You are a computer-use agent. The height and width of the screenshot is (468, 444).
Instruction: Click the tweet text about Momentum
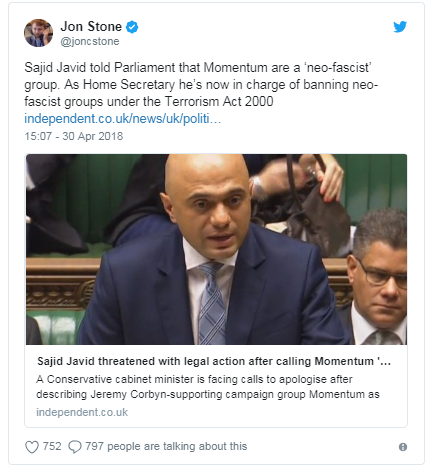pos(201,84)
